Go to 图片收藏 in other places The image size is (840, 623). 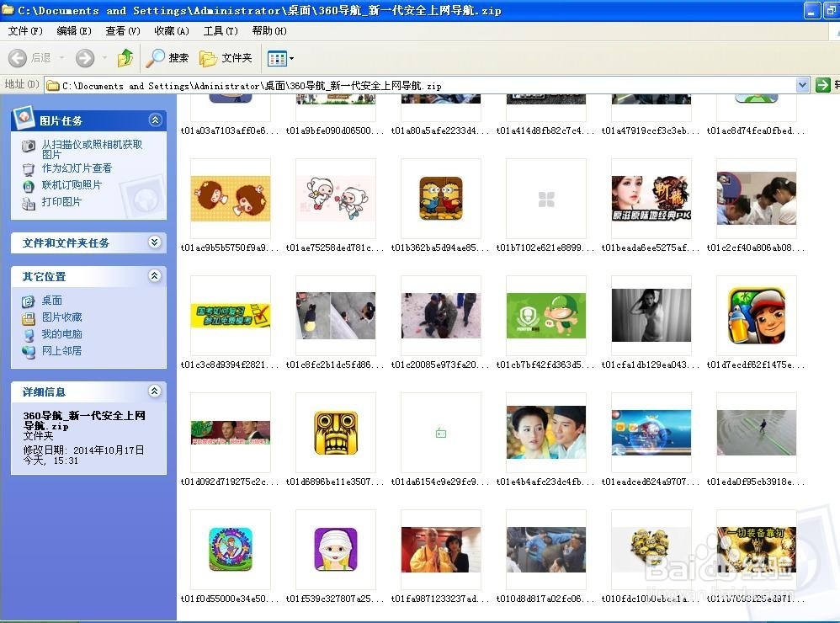click(x=62, y=317)
